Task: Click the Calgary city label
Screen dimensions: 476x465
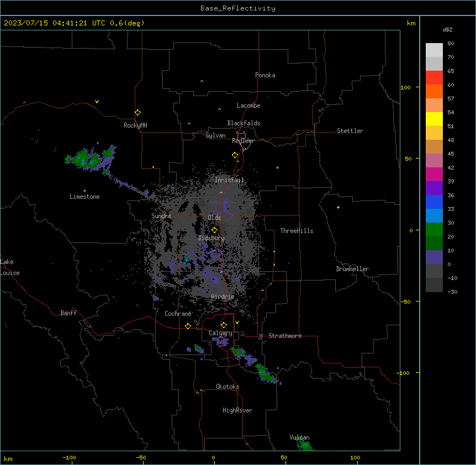Action: pyautogui.click(x=221, y=333)
